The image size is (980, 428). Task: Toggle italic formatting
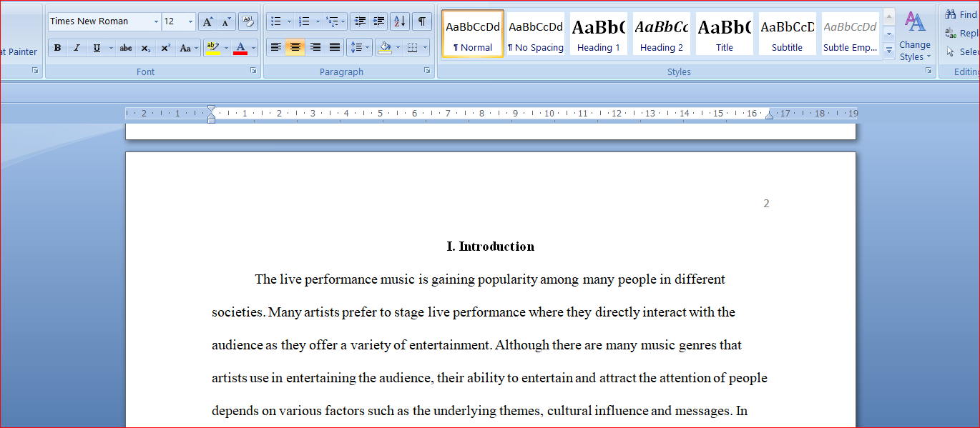pos(77,48)
